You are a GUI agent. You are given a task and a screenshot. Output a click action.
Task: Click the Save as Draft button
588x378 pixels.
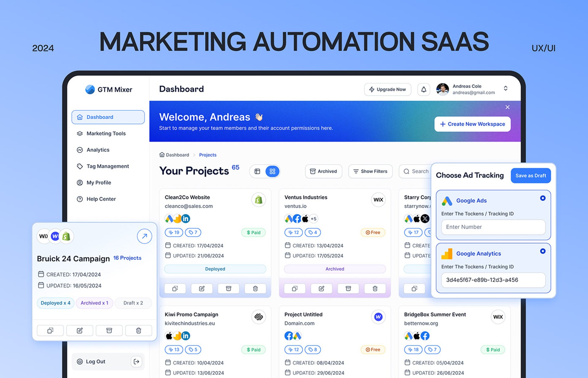530,176
